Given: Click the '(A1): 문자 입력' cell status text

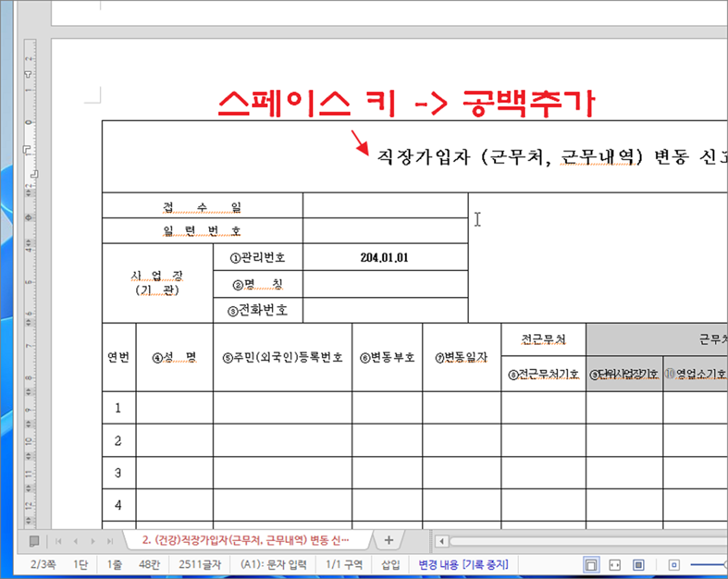Looking at the screenshot, I should pos(273,564).
